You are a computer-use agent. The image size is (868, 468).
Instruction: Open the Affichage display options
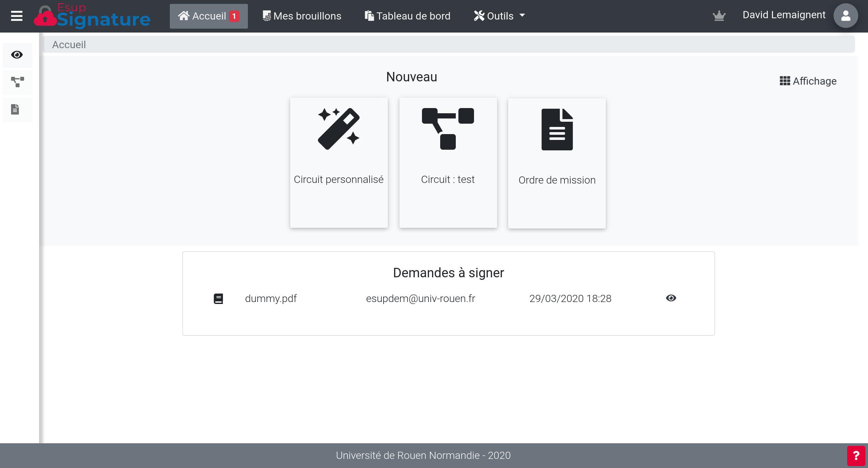coord(808,81)
